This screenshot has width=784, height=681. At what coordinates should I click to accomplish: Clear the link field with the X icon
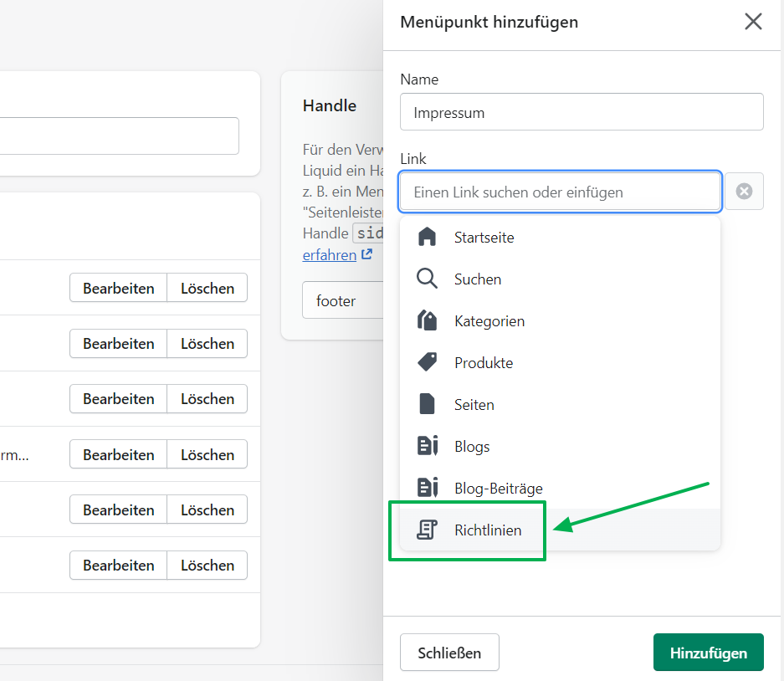click(744, 191)
